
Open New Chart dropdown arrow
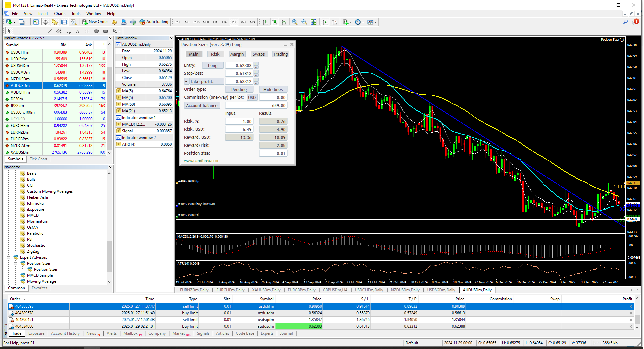[x=14, y=22]
